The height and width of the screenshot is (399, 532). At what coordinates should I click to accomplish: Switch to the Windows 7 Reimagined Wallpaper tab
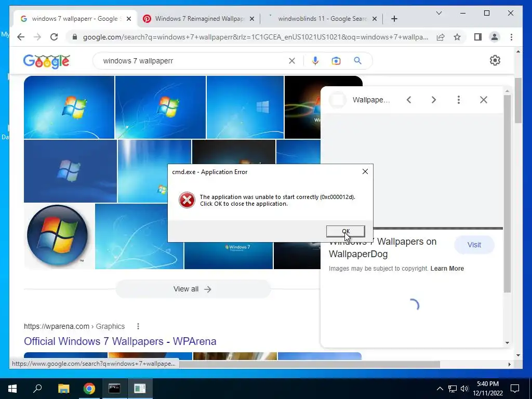[199, 19]
